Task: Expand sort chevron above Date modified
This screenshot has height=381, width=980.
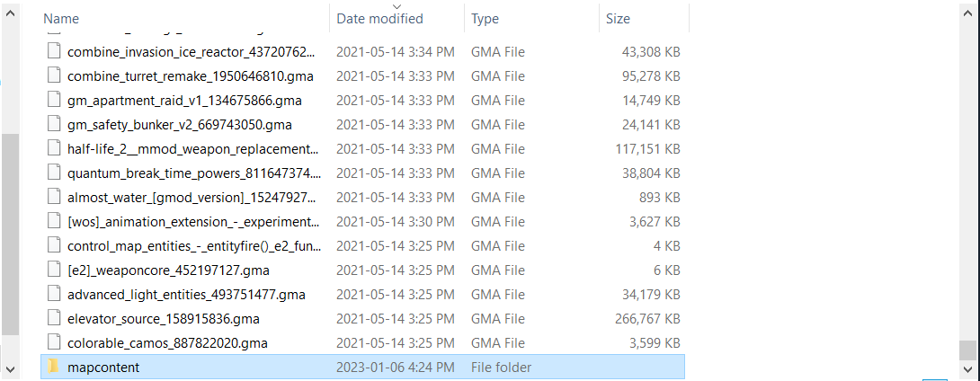Action: pyautogui.click(x=396, y=5)
